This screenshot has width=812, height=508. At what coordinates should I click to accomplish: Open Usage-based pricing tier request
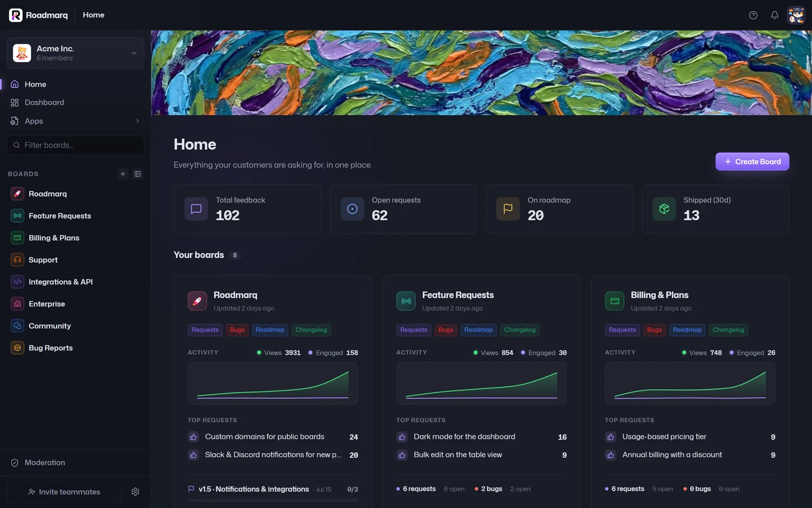click(664, 437)
